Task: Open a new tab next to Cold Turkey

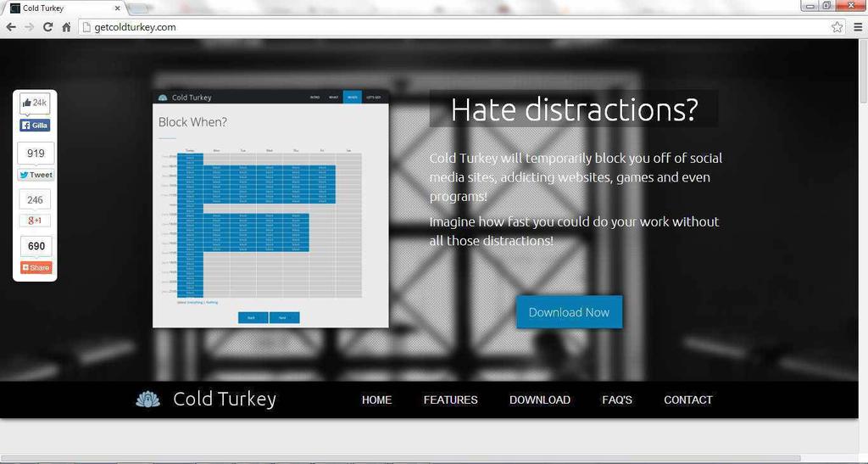Action: (x=138, y=8)
